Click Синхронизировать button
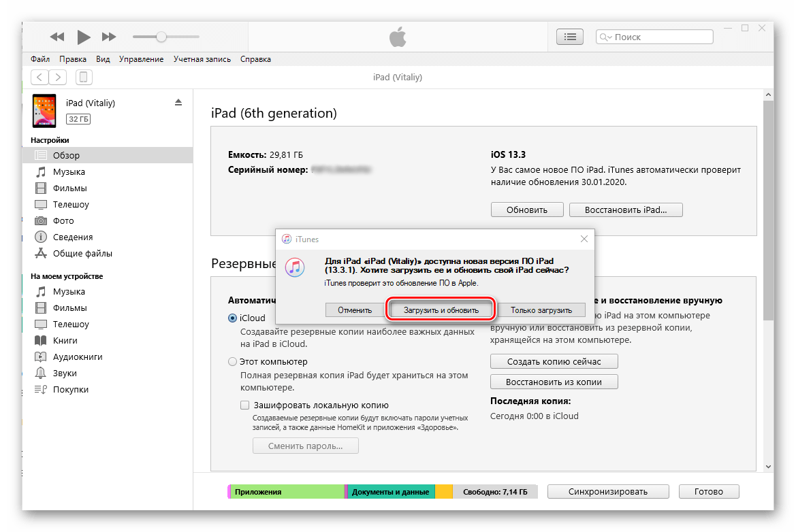Image resolution: width=796 pixels, height=532 pixels. click(608, 491)
